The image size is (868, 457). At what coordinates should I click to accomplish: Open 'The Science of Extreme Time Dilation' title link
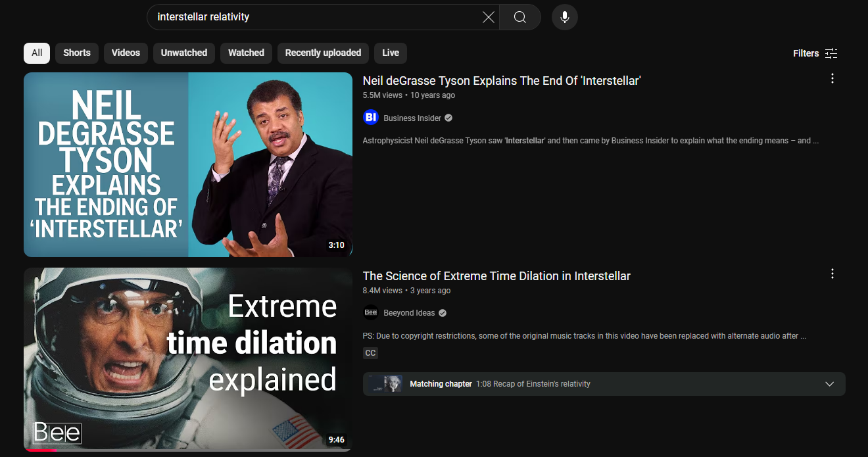496,276
